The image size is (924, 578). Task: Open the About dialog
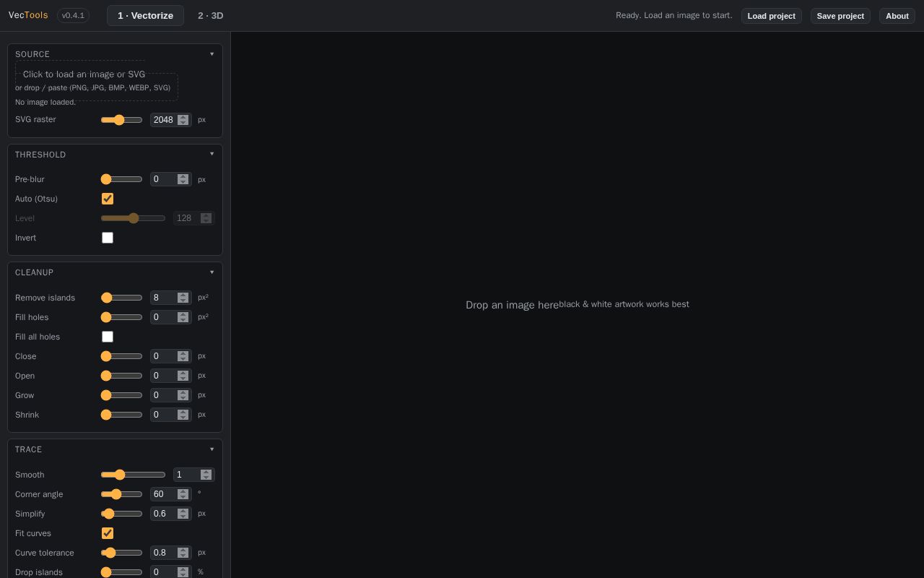(x=897, y=16)
